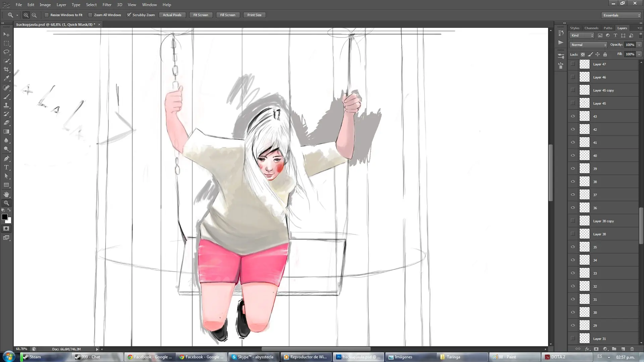The height and width of the screenshot is (362, 644).
Task: Open the layer Kind filter dropdown
Action: pos(582,36)
